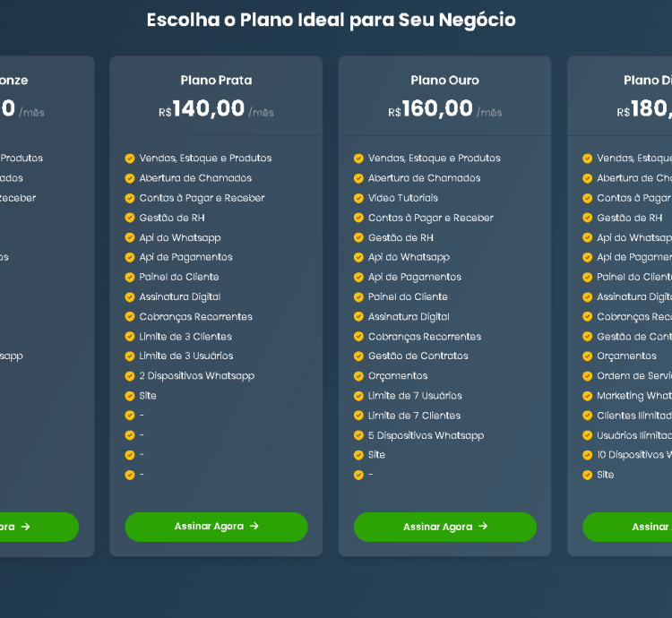This screenshot has width=672, height=618.
Task: Click checkmark next to Assinatura Digital in Plano Prata
Action: 130,297
